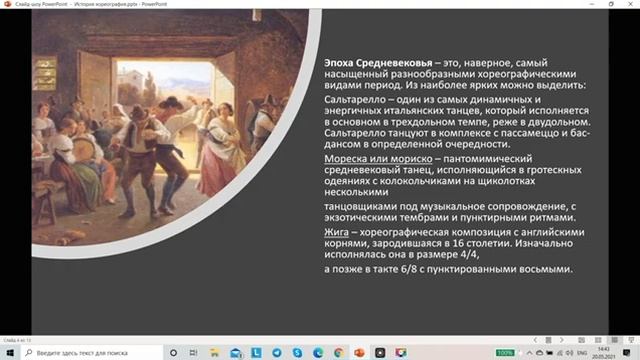640x360 pixels.
Task: Advance to next slide arrow in status bar
Action: [x=562, y=340]
